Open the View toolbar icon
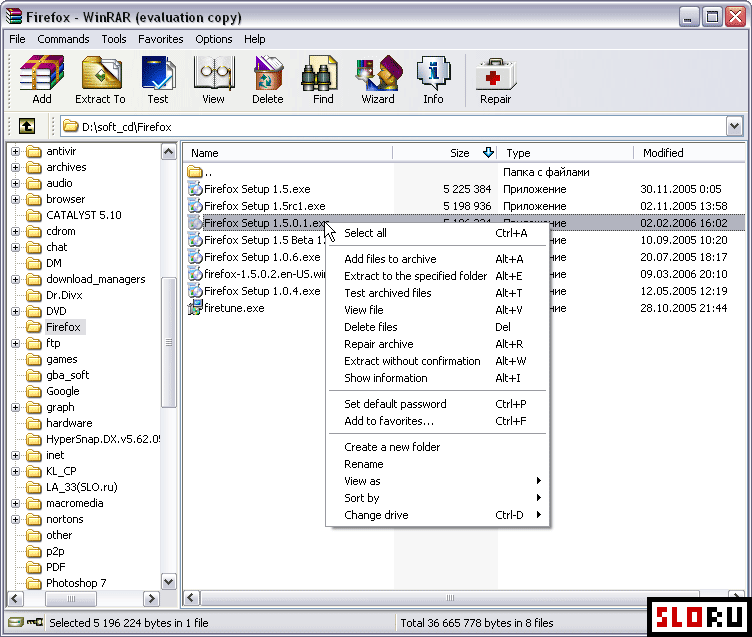The image size is (752, 637). pyautogui.click(x=214, y=73)
